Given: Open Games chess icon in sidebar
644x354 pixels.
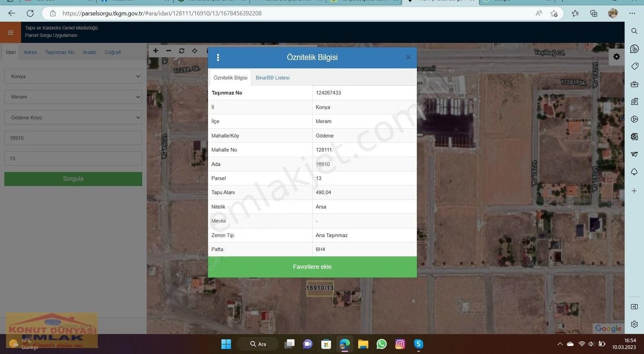Looking at the screenshot, I should pos(634,101).
